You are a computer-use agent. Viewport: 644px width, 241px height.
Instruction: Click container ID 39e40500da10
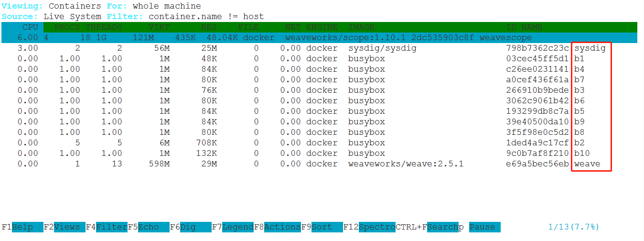click(x=537, y=122)
